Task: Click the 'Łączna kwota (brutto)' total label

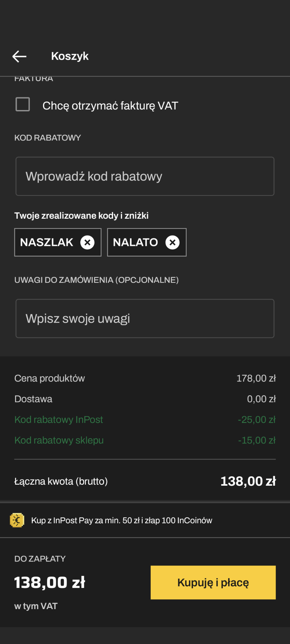Action: [61, 481]
